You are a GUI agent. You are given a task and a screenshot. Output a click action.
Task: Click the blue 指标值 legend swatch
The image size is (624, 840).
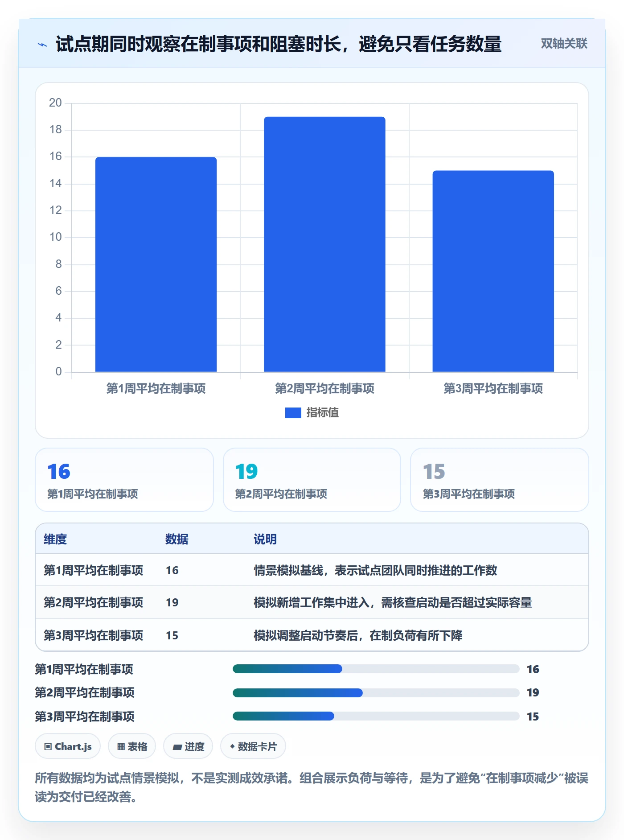(293, 413)
